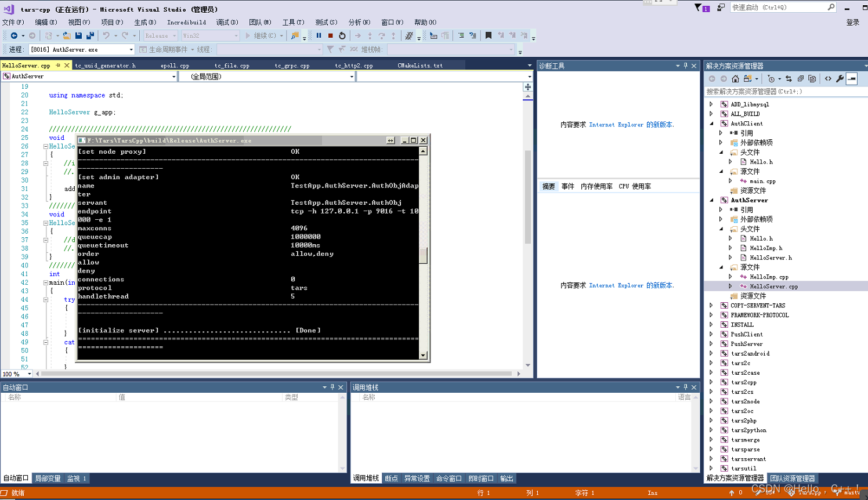The image size is (868, 500).
Task: Click Show All Files icon
Action: [812, 78]
